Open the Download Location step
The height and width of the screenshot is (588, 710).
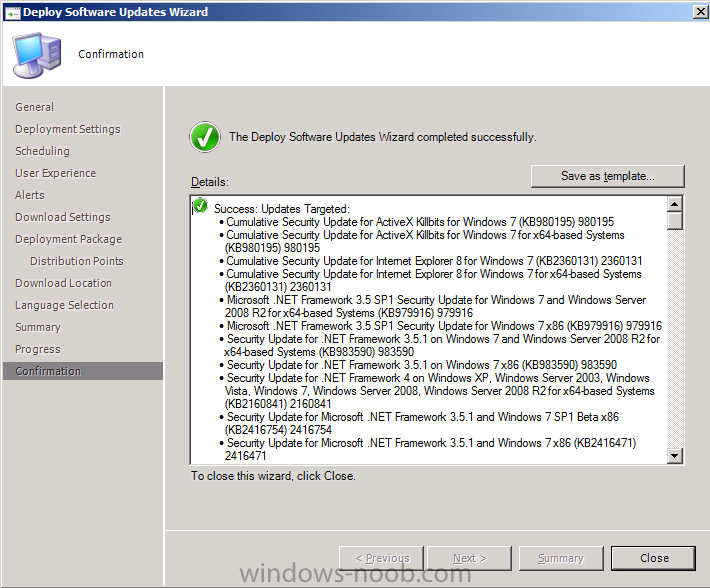[63, 283]
